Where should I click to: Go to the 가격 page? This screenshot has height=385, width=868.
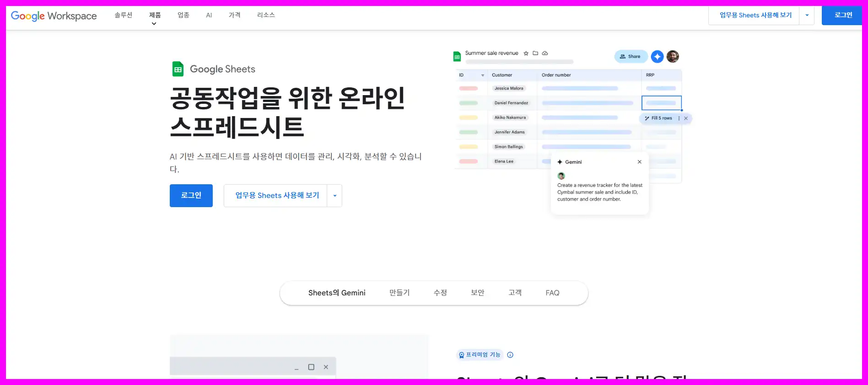pyautogui.click(x=235, y=15)
